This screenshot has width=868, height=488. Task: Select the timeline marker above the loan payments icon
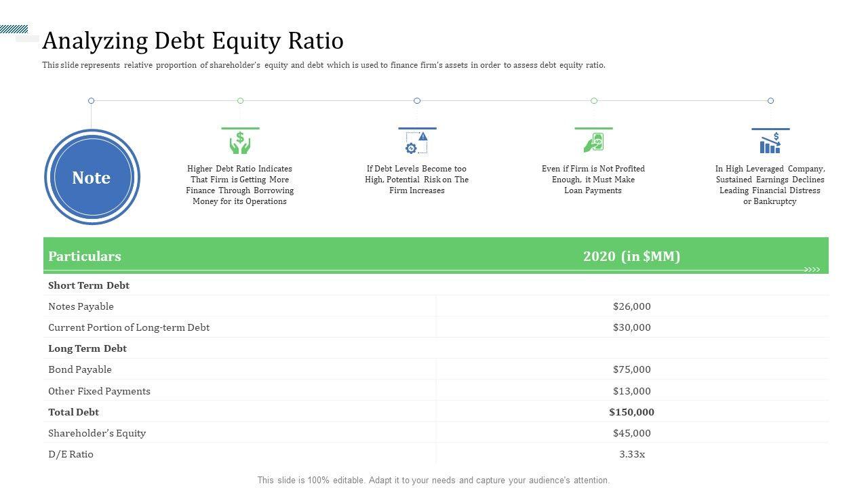594,101
